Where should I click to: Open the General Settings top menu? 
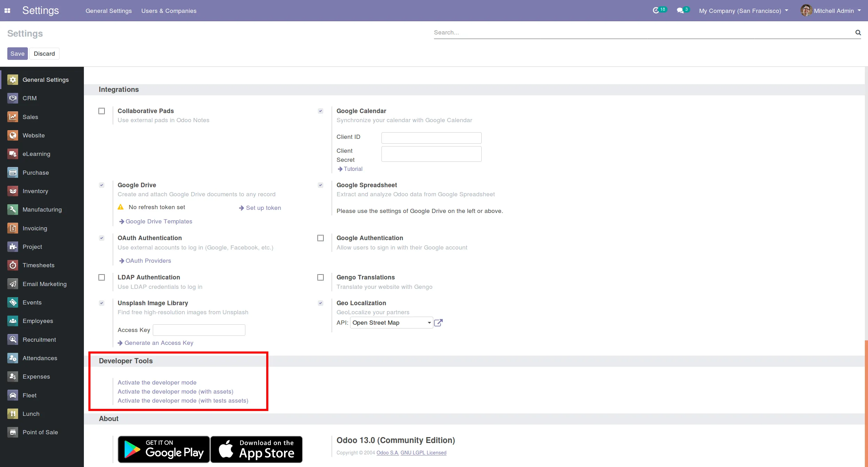pyautogui.click(x=109, y=11)
